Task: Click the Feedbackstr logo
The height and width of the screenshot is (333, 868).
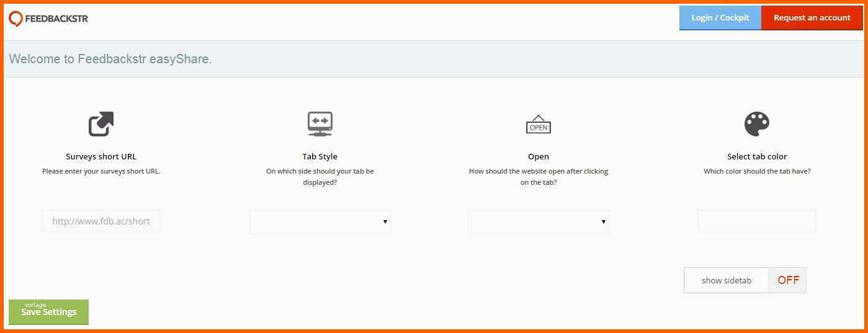Action: pyautogui.click(x=48, y=19)
